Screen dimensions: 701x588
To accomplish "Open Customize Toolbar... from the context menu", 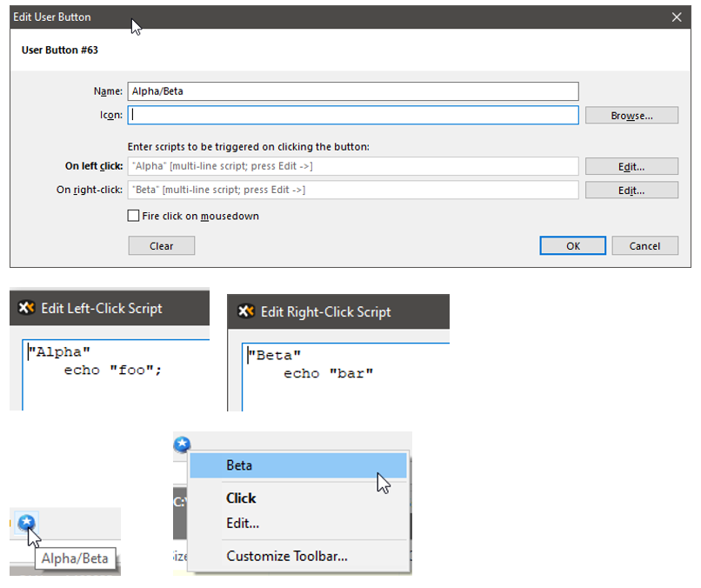I will (286, 557).
